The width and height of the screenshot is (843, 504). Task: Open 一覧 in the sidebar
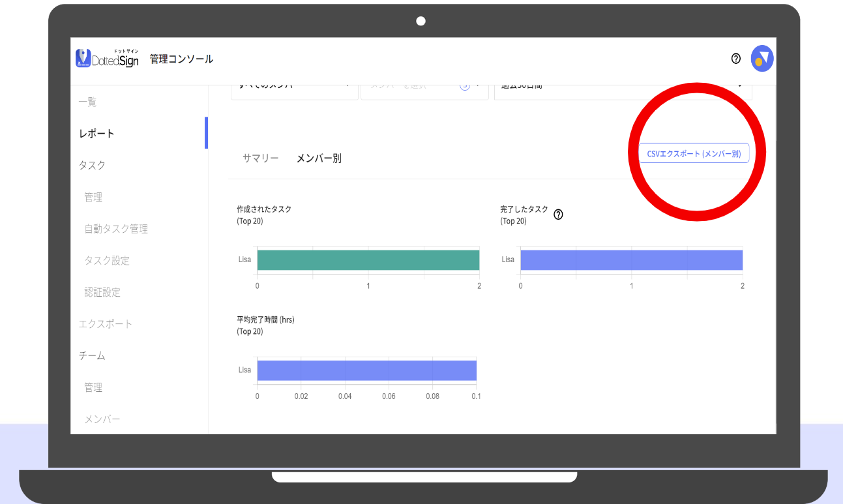coord(87,102)
